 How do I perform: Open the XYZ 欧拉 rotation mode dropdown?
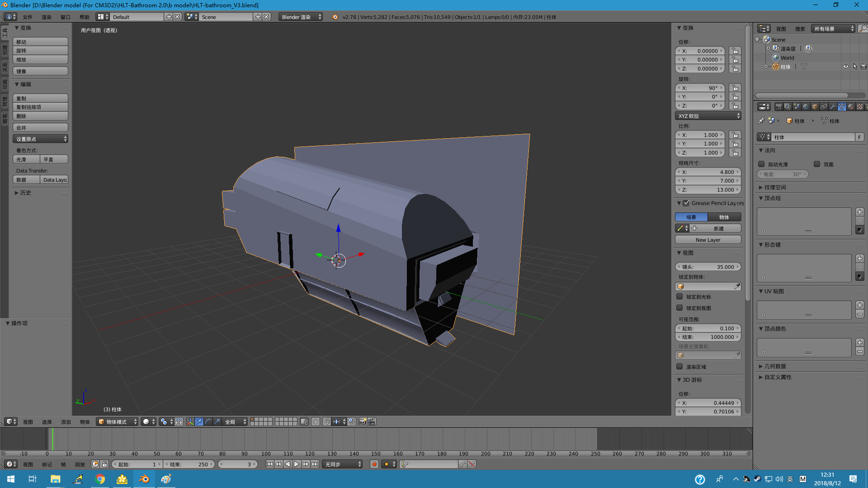[708, 116]
